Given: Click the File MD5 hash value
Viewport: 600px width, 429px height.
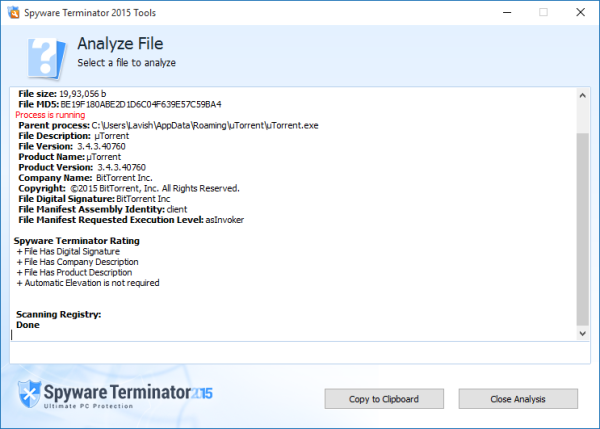Looking at the screenshot, I should point(141,104).
